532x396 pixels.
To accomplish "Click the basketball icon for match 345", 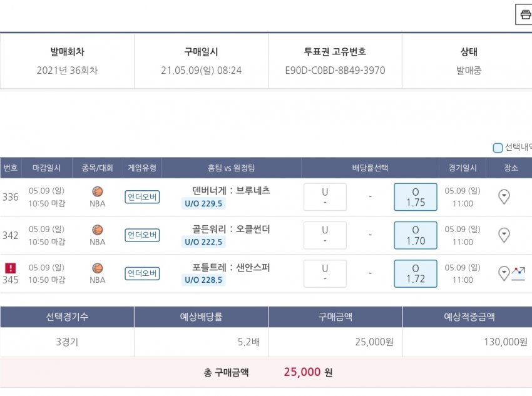I will tap(98, 268).
